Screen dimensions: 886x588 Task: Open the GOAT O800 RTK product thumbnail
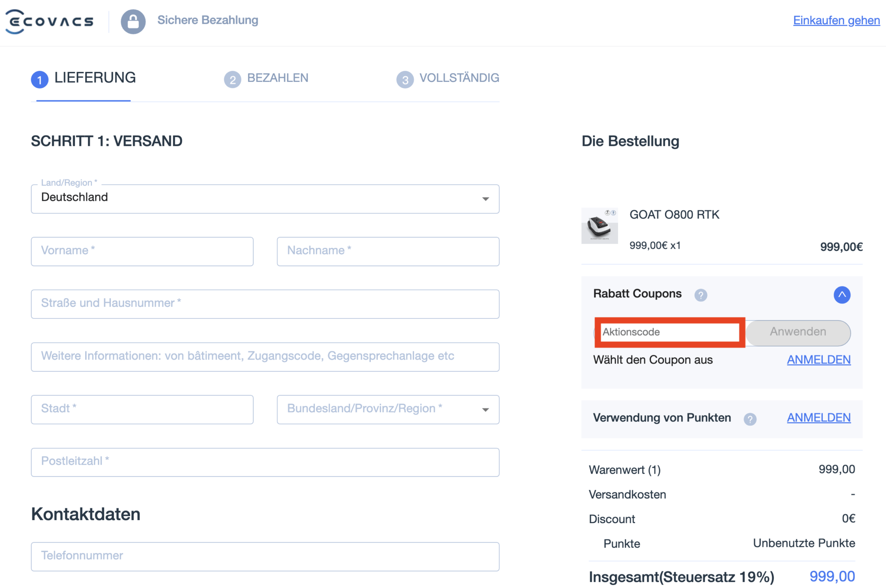click(x=599, y=225)
